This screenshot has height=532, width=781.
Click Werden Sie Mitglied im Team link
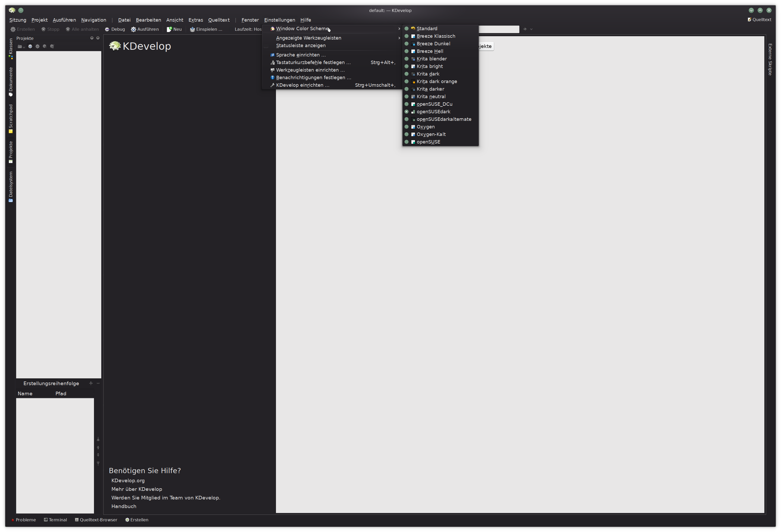(166, 498)
